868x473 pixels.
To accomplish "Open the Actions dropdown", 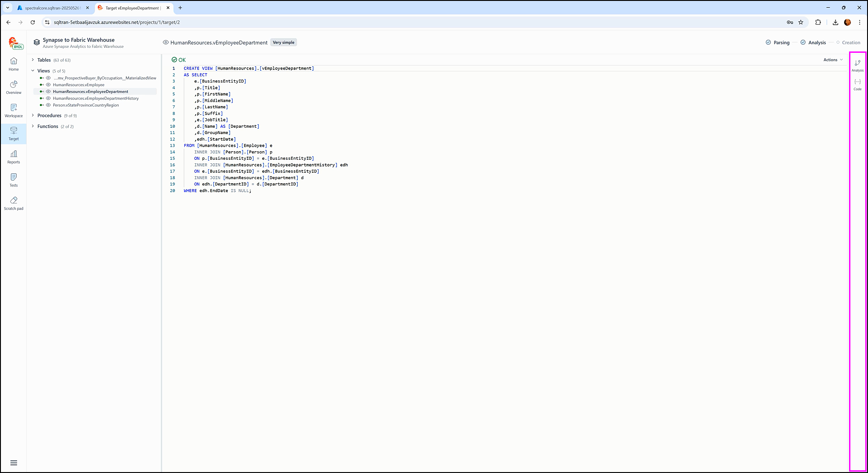I will click(x=832, y=60).
